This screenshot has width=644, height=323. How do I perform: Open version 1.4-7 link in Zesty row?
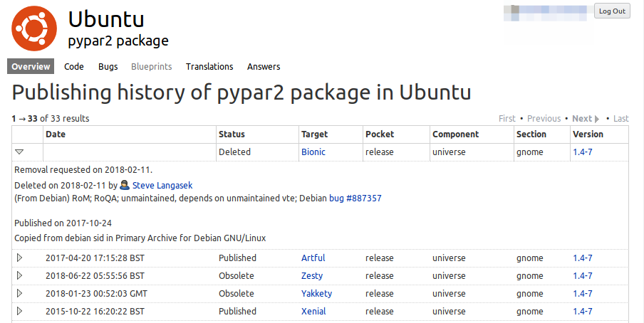pos(583,275)
